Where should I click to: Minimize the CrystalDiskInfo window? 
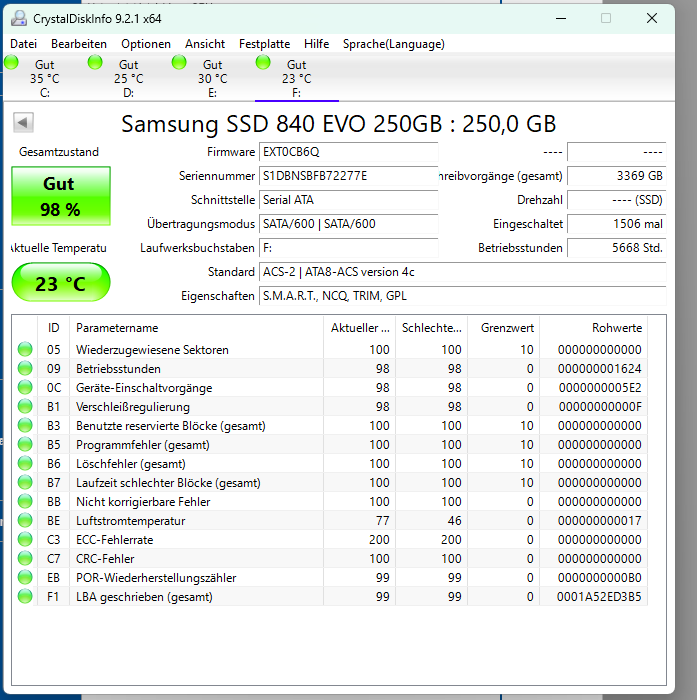(561, 18)
